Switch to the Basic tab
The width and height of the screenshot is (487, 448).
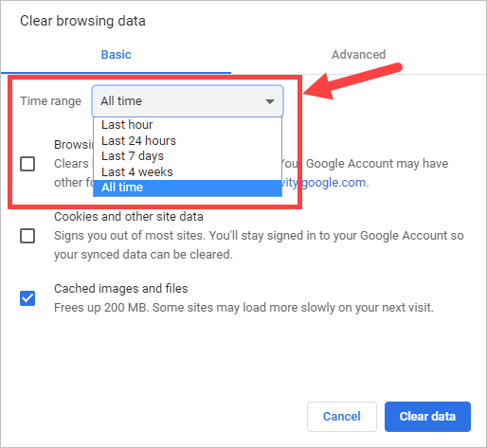click(116, 55)
